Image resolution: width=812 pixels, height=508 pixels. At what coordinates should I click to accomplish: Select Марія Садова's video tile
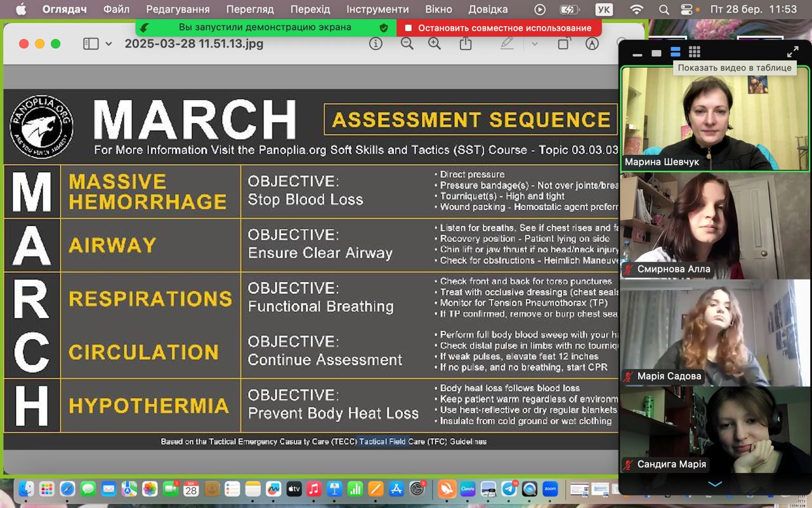(715, 332)
